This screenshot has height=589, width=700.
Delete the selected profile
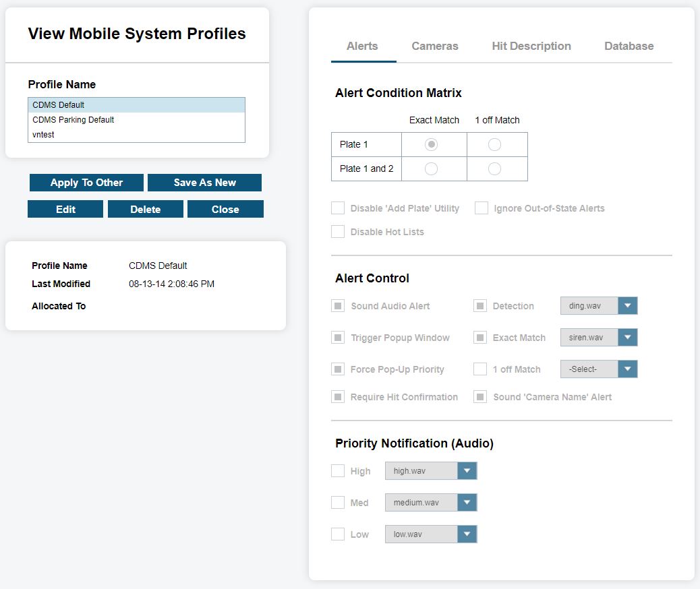(x=145, y=210)
